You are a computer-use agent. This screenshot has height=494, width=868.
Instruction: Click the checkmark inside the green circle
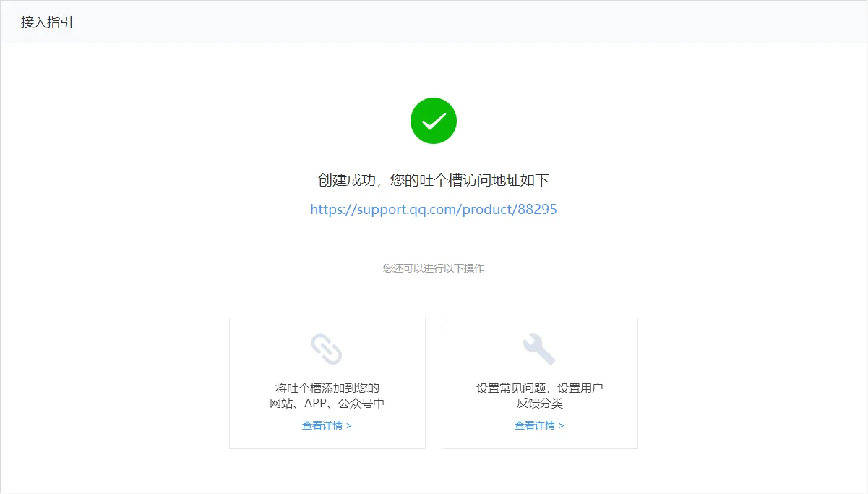coord(433,120)
